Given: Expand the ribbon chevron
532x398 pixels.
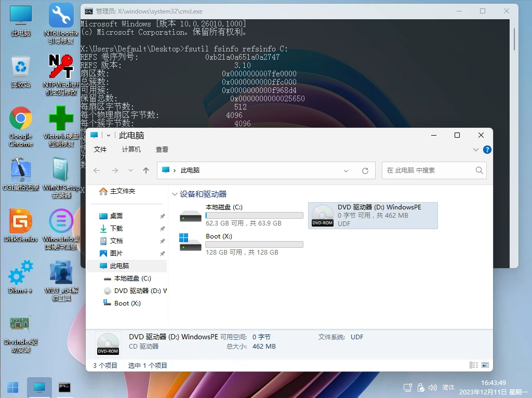Looking at the screenshot, I should [476, 150].
